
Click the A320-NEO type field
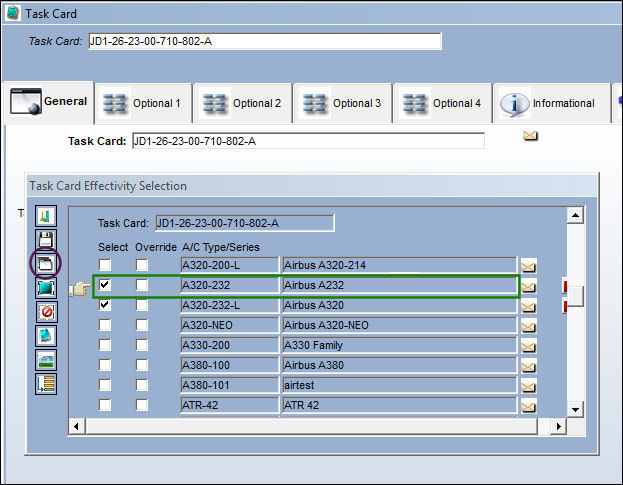pyautogui.click(x=230, y=325)
